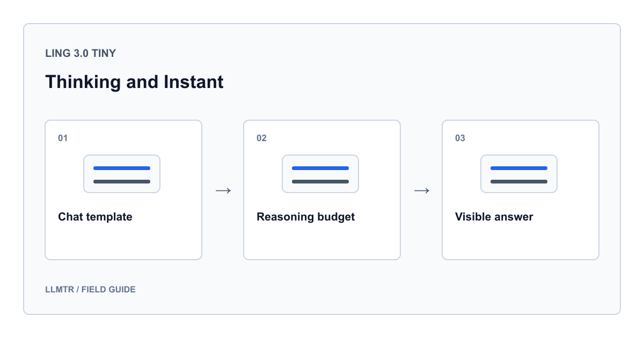
Task: Click the arrow between cards 02 and 03
Action: [x=421, y=190]
